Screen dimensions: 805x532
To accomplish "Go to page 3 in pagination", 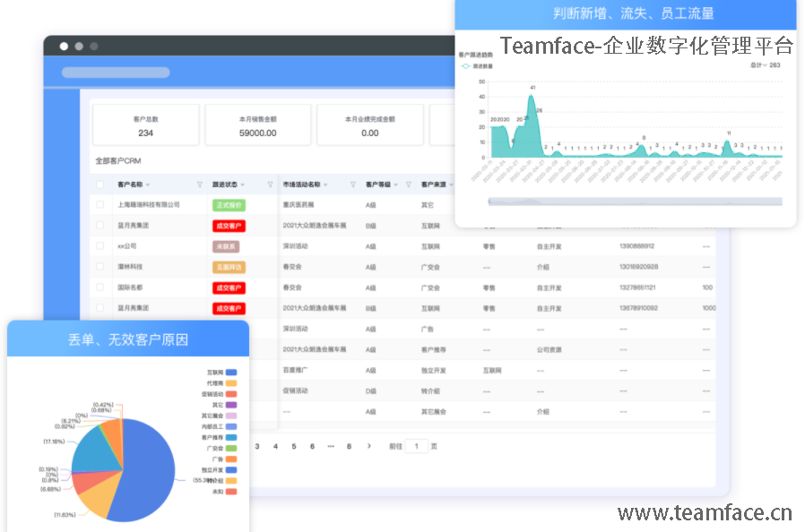I will point(257,446).
